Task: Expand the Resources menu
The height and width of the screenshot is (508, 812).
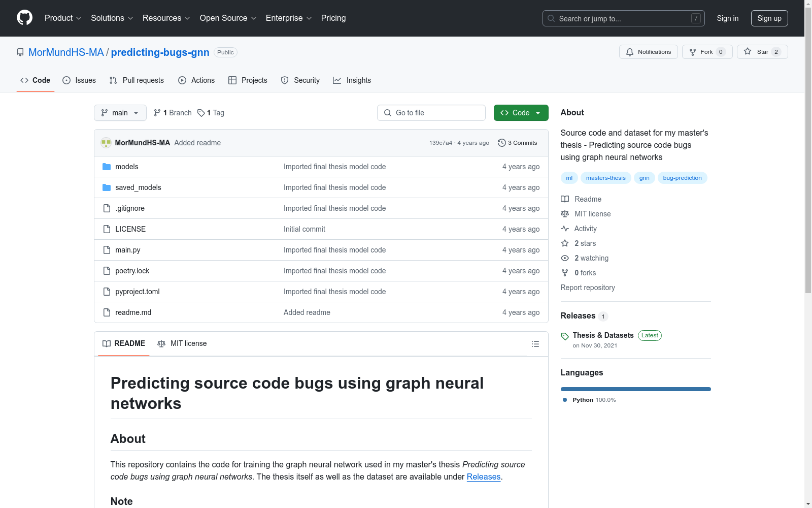Action: (x=166, y=18)
